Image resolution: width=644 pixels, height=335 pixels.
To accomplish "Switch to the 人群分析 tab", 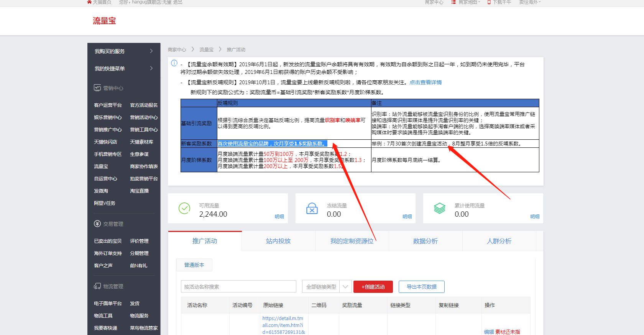I will pyautogui.click(x=499, y=241).
